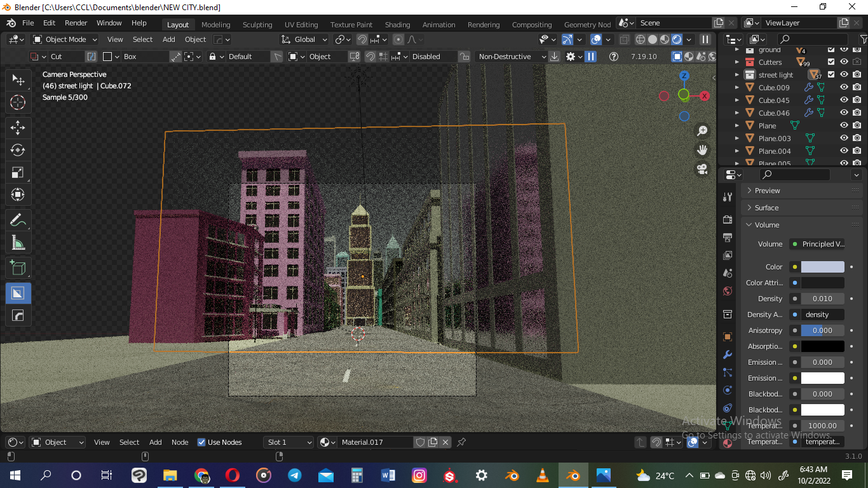
Task: Select the Transform tool
Action: click(x=18, y=194)
